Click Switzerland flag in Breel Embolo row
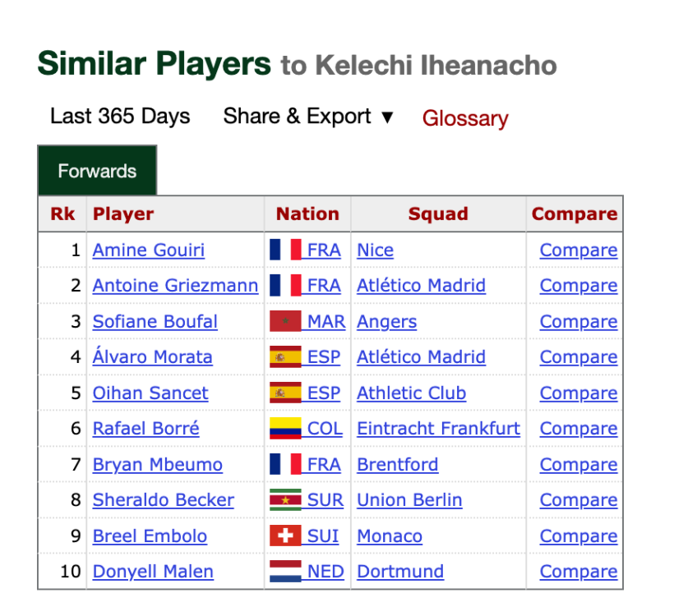The height and width of the screenshot is (616, 697). coord(285,536)
